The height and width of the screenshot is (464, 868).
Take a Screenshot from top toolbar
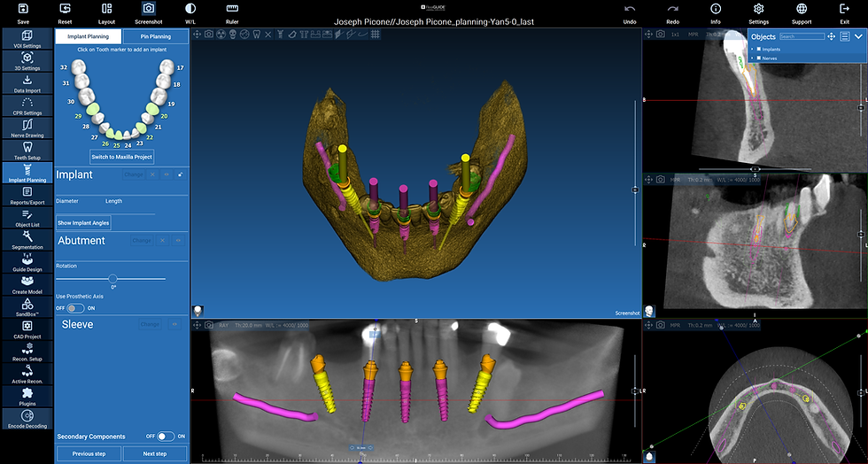(x=149, y=9)
